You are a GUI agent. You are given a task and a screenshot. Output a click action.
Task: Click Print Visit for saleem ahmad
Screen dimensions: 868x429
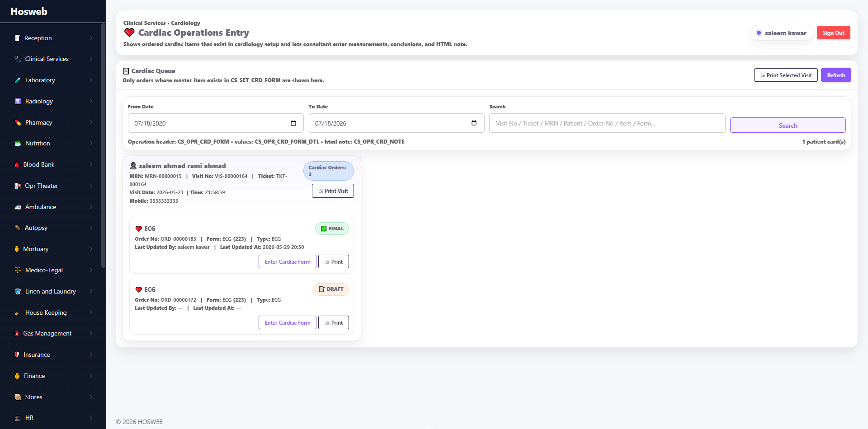(x=333, y=191)
